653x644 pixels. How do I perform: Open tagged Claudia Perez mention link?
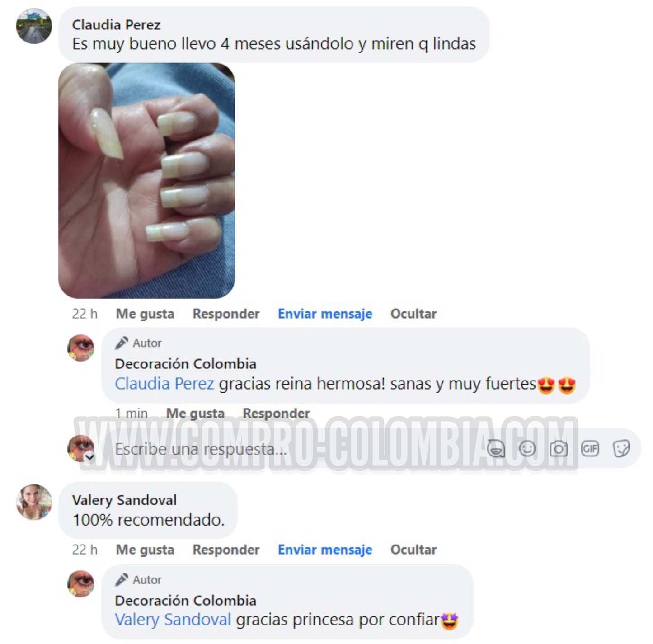pyautogui.click(x=164, y=384)
